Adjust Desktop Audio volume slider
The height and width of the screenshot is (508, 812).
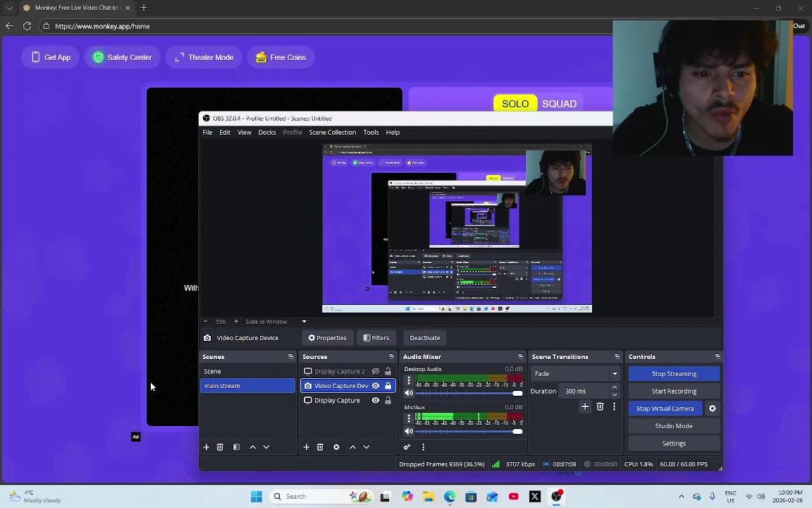(469, 393)
